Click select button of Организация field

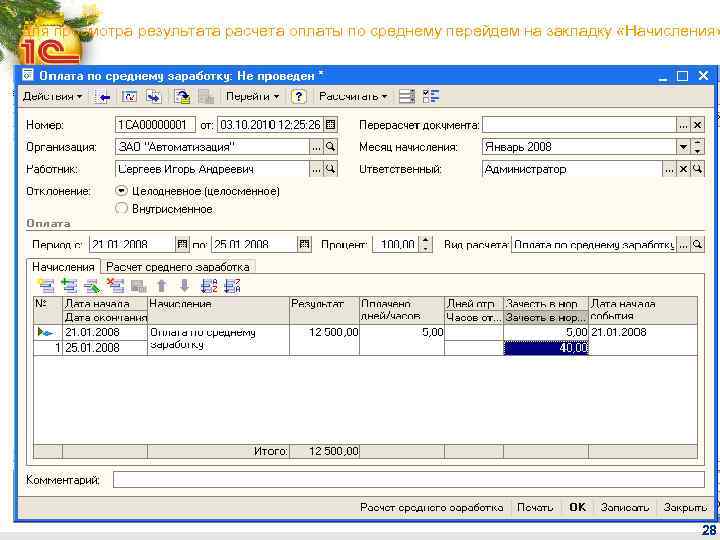point(316,147)
